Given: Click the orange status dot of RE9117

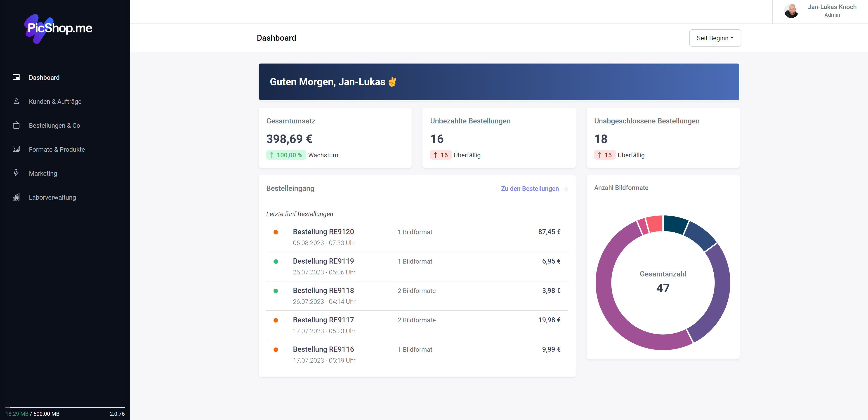Looking at the screenshot, I should tap(276, 320).
